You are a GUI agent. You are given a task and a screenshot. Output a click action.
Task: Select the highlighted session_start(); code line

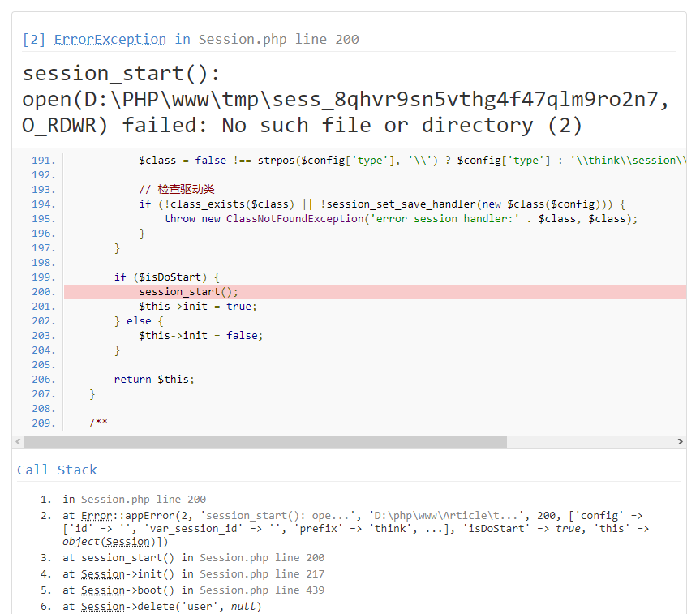(189, 292)
